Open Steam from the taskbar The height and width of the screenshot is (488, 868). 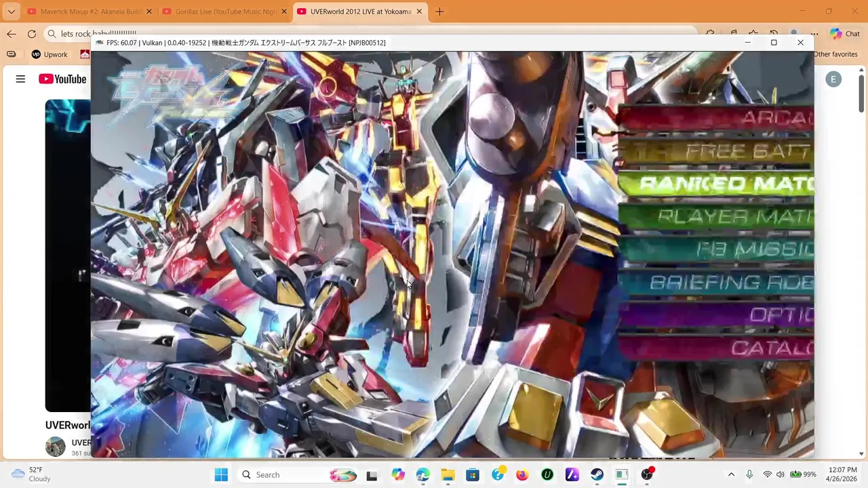pos(597,474)
